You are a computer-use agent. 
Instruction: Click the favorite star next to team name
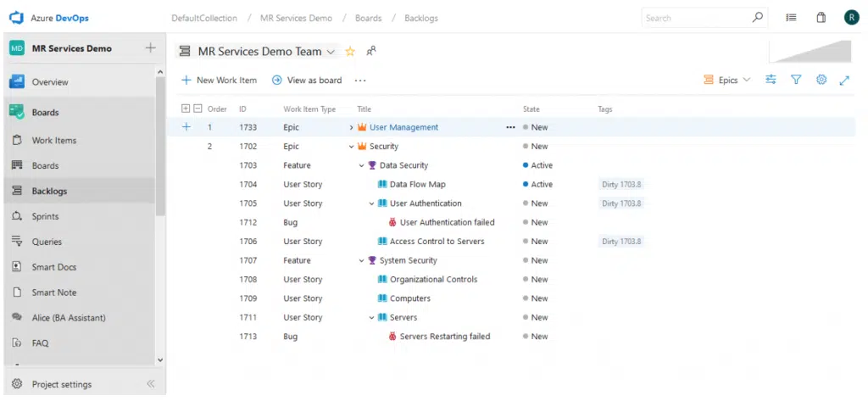point(350,52)
